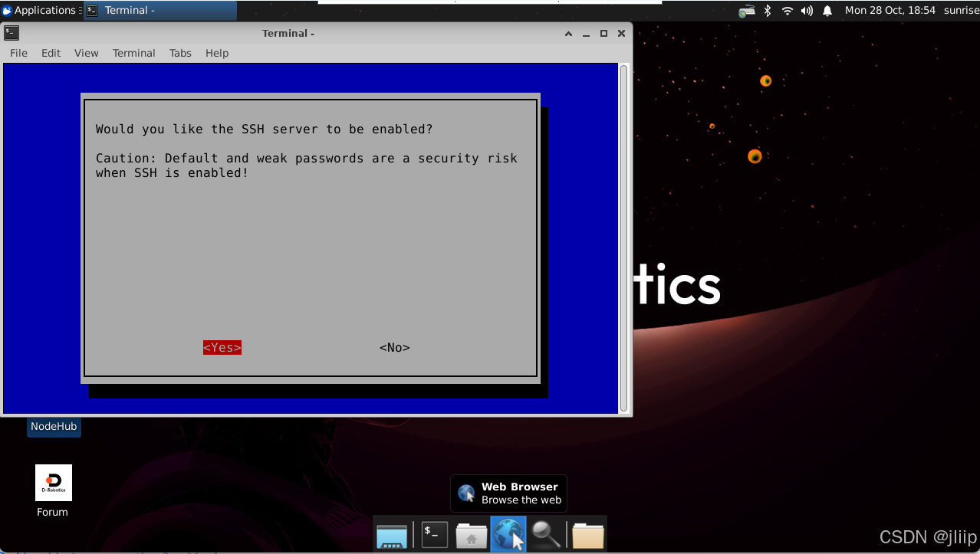Open the Bluetooth tray icon
Image resolution: width=980 pixels, height=554 pixels.
click(768, 11)
